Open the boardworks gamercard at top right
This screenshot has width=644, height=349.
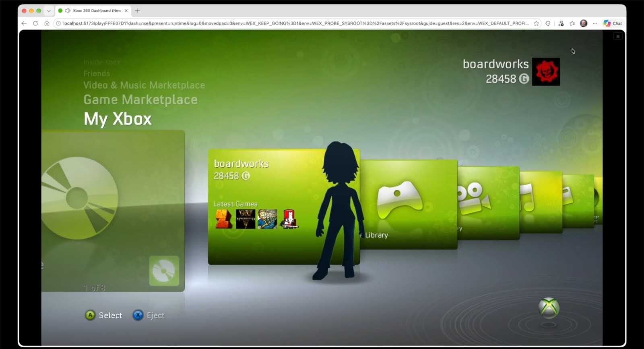pos(511,72)
